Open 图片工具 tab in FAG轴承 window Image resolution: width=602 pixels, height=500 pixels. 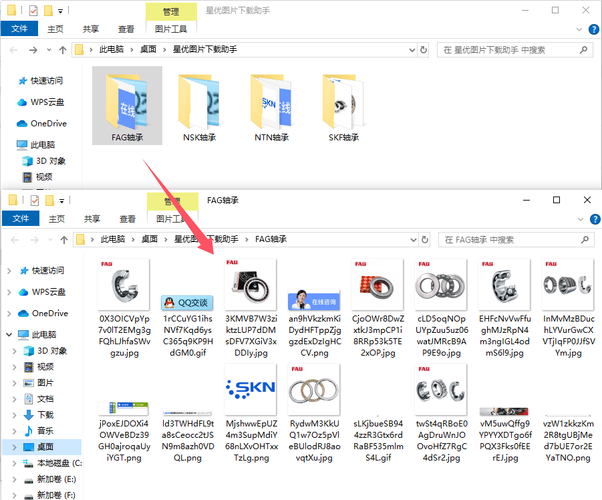171,218
